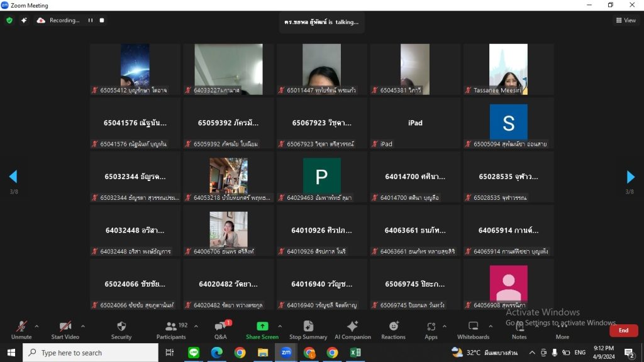Expand the arrow beside Apps

pyautogui.click(x=445, y=326)
